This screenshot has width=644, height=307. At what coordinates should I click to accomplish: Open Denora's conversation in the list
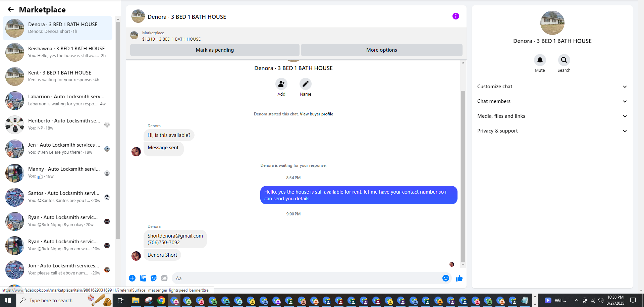pos(58,28)
